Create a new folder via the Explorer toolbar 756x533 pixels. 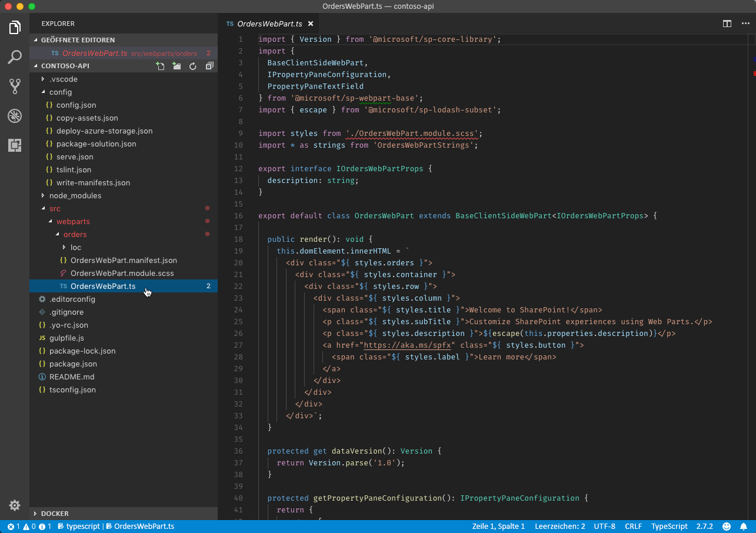coord(176,66)
